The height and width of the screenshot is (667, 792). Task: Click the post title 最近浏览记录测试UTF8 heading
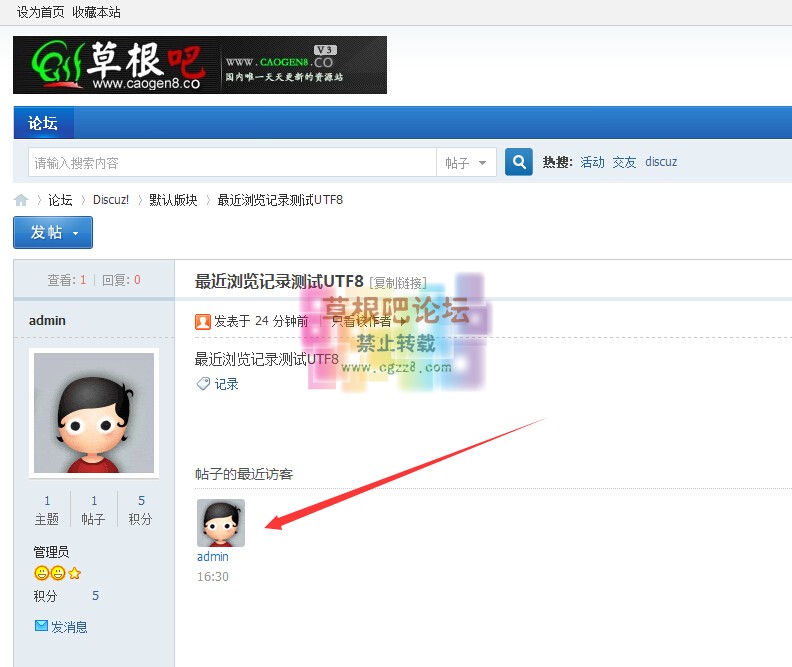[x=279, y=281]
